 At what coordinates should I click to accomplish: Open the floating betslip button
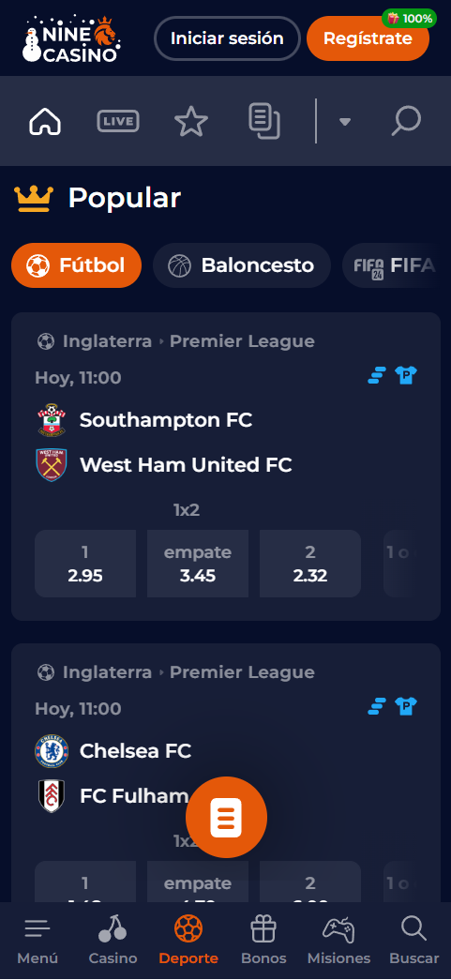226,817
